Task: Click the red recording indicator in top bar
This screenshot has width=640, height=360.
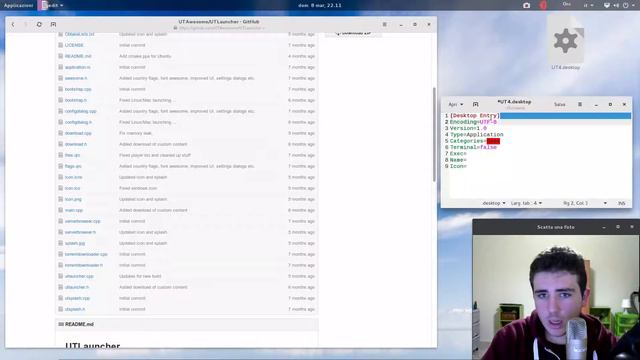Action: 543,5
